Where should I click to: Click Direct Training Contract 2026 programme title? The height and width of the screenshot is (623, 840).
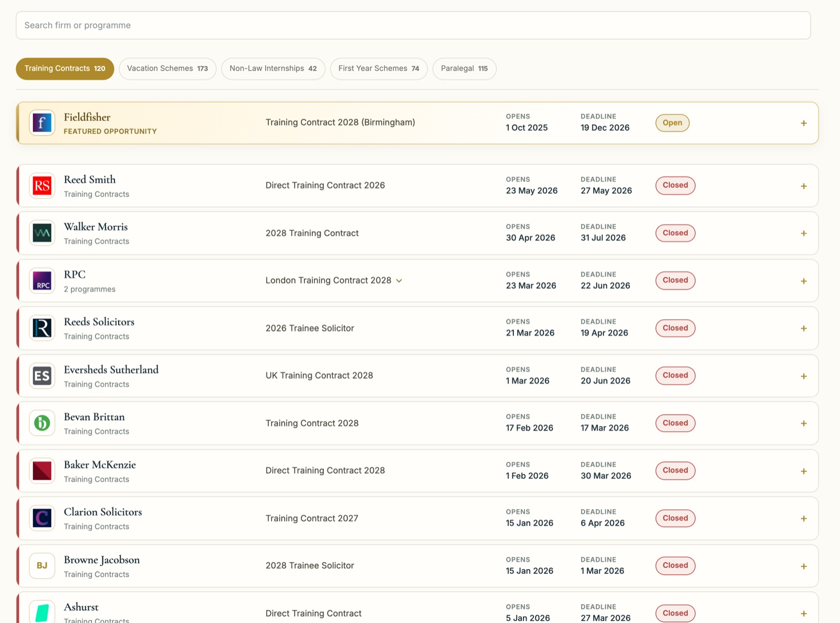click(x=325, y=185)
